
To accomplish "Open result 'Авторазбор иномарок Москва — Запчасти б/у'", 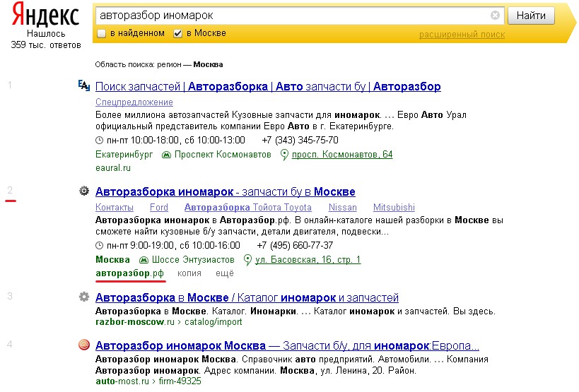I will 287,345.
